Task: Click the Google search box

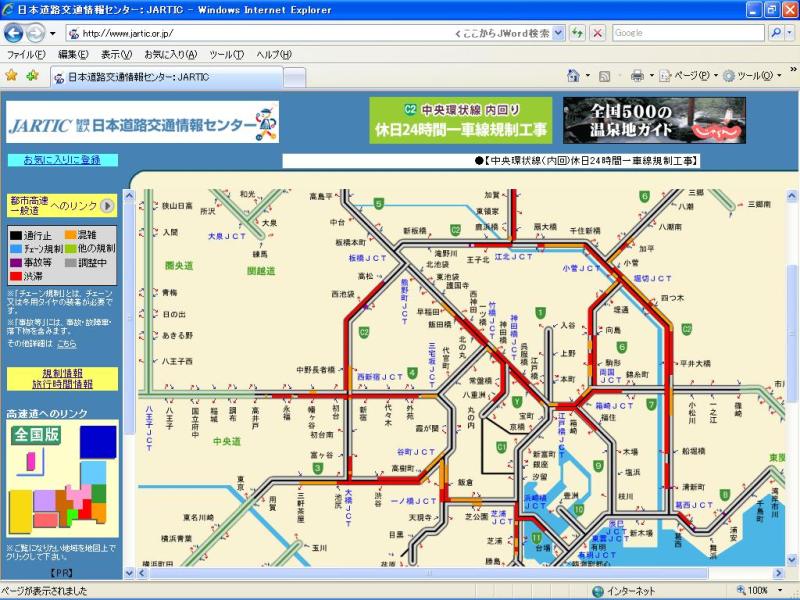Action: tap(688, 33)
